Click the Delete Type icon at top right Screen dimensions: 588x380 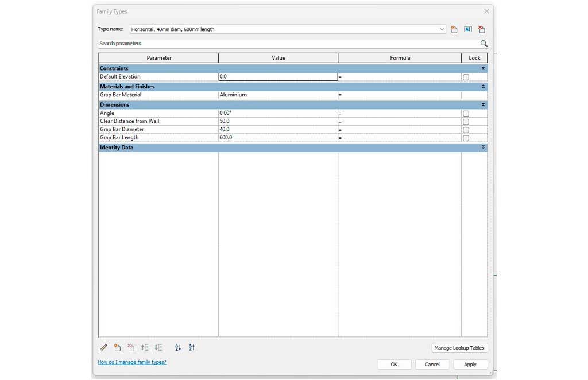[x=482, y=29]
